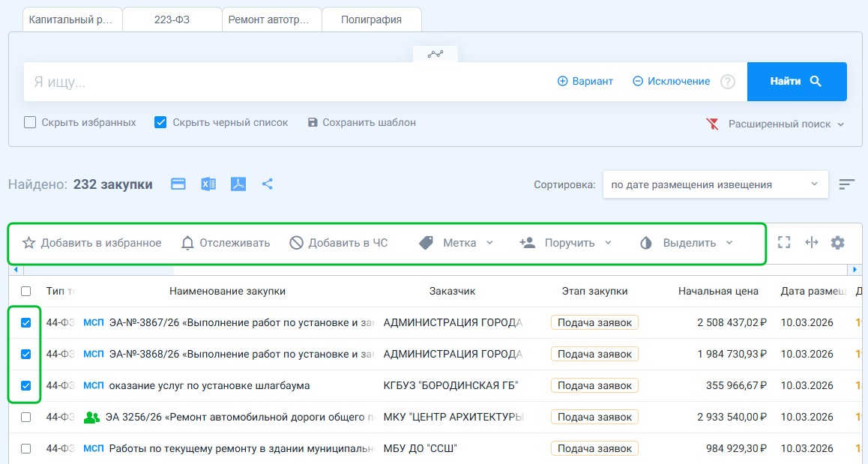
Task: Export results to PDF
Action: pyautogui.click(x=238, y=184)
